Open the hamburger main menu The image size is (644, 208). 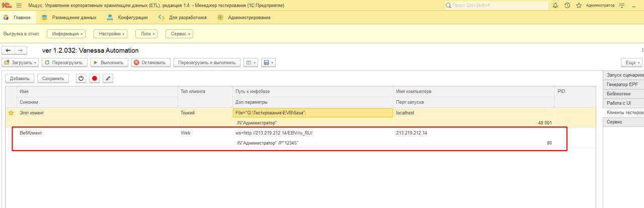(19, 5)
